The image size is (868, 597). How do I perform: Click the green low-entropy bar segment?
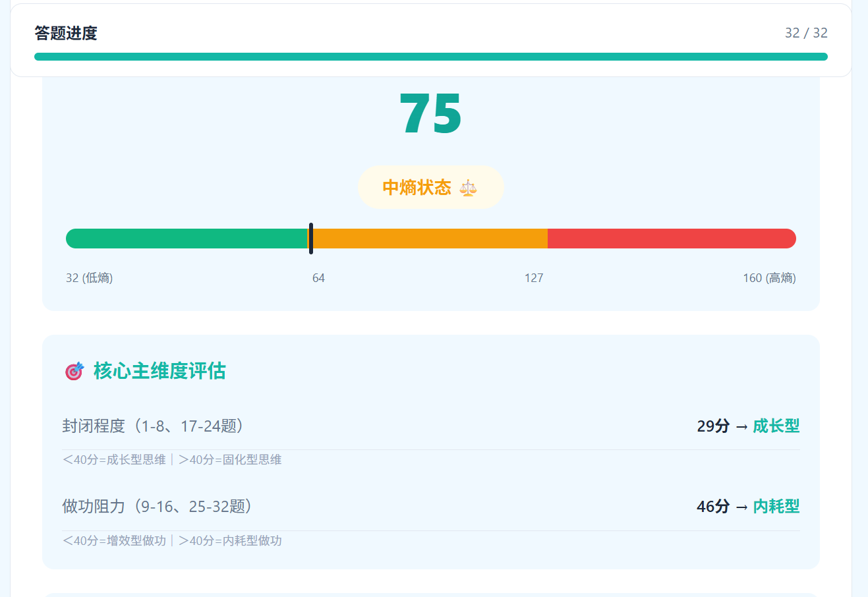(x=186, y=239)
